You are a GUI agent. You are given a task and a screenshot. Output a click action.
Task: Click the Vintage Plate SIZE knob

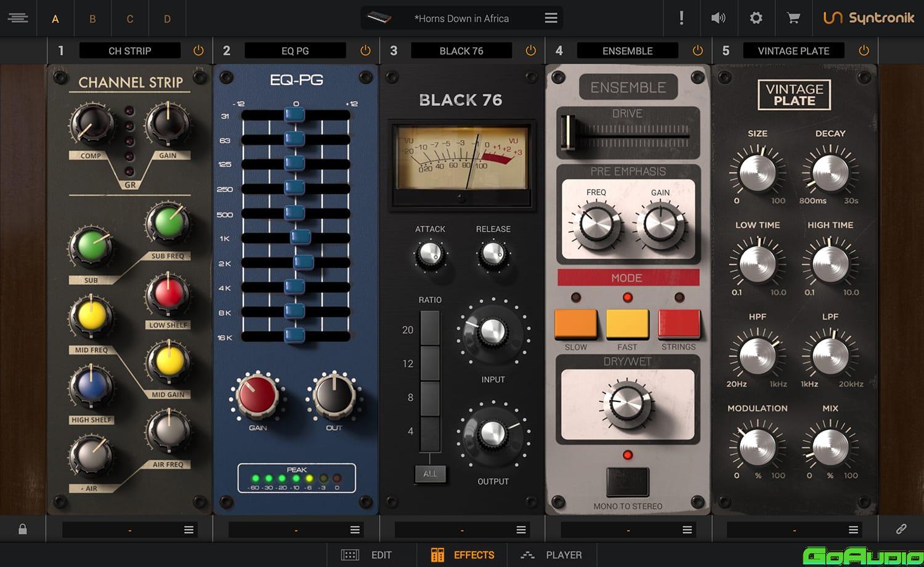coord(758,173)
